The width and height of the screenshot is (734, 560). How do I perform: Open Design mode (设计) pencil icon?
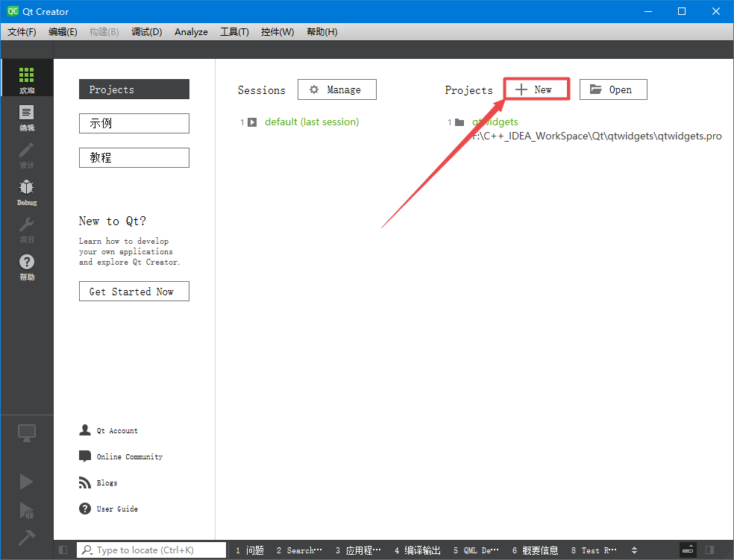pos(27,154)
